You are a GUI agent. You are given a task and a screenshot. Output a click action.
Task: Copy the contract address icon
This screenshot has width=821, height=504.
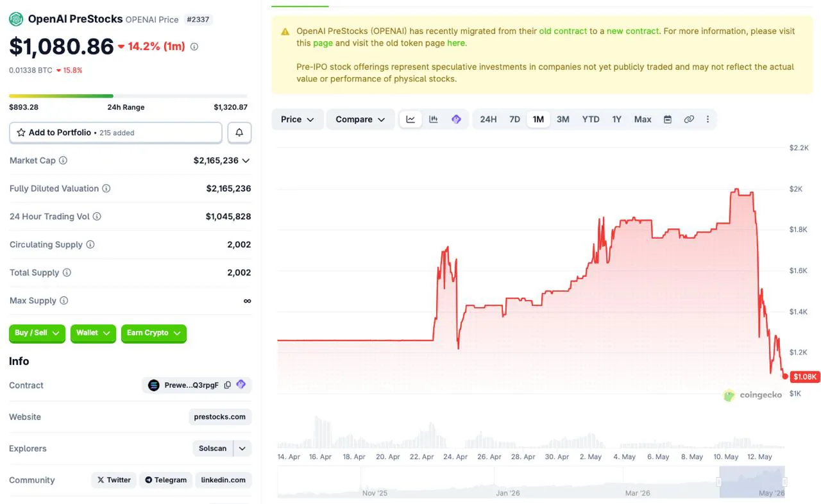(x=228, y=385)
